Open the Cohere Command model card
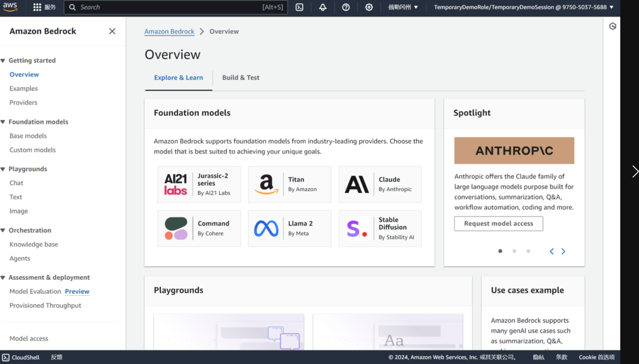This screenshot has height=364, width=639. point(199,228)
